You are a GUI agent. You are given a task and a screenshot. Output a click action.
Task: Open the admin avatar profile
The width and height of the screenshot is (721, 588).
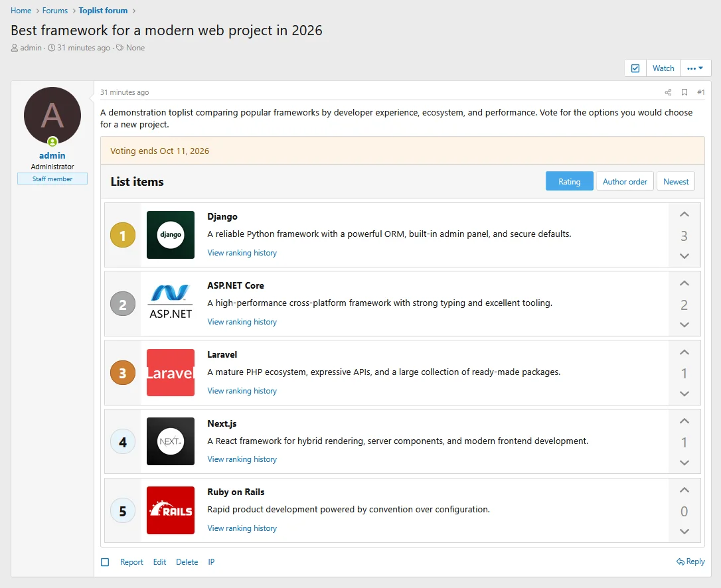pos(52,115)
